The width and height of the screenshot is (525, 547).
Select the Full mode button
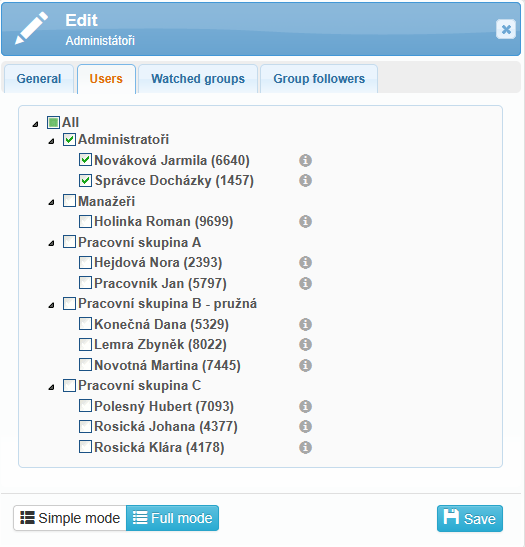172,518
